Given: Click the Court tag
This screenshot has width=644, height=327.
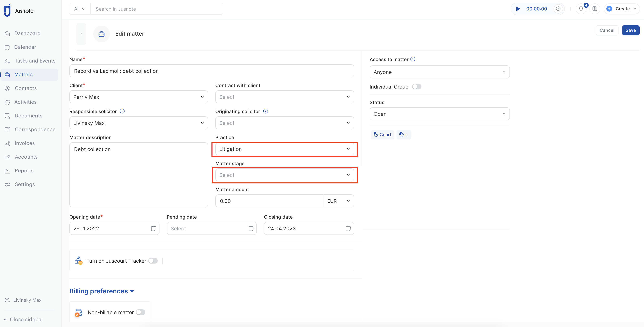Looking at the screenshot, I should click(383, 135).
